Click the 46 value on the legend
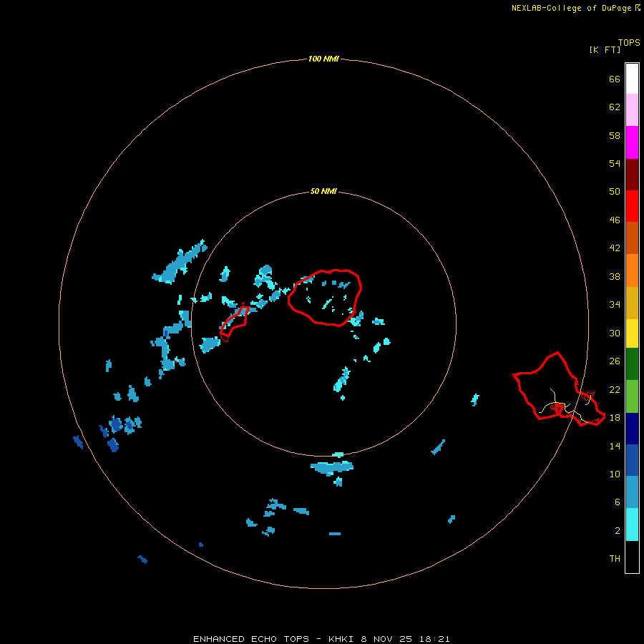Screen dimensions: 644x644 615,220
